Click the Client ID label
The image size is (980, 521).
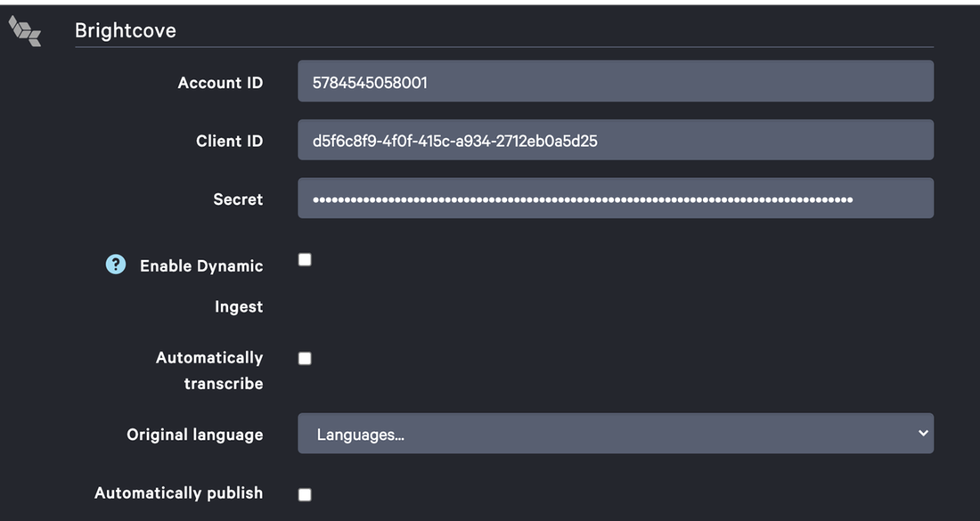coord(229,141)
